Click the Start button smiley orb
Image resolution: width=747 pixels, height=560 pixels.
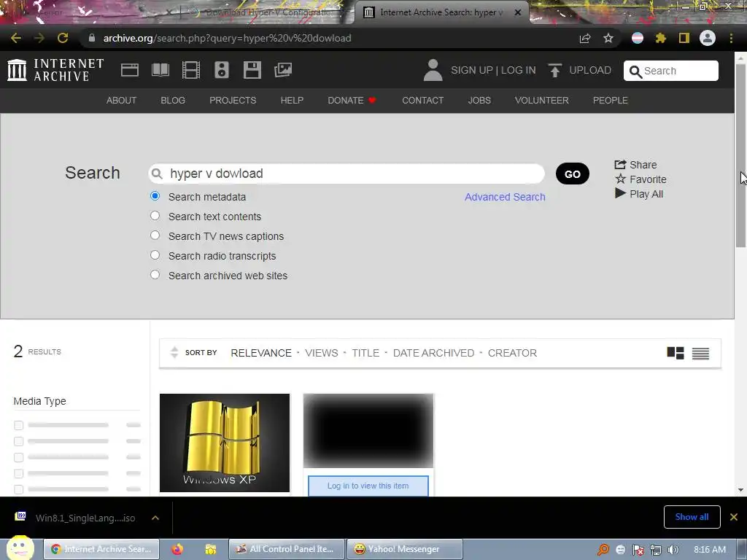pyautogui.click(x=20, y=548)
